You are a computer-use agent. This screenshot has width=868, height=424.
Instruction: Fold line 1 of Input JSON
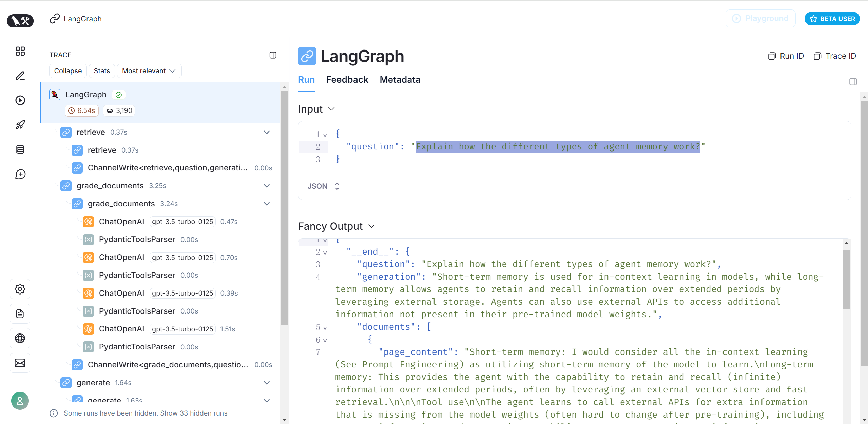[325, 135]
